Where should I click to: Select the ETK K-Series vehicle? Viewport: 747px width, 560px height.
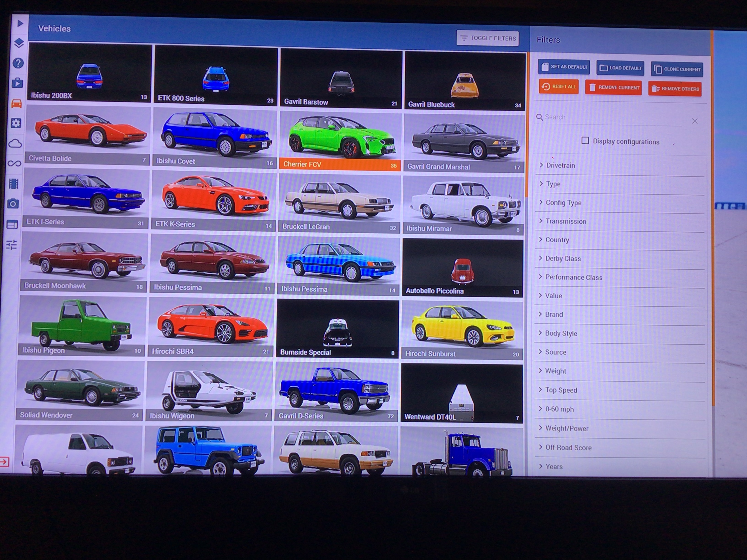[213, 201]
